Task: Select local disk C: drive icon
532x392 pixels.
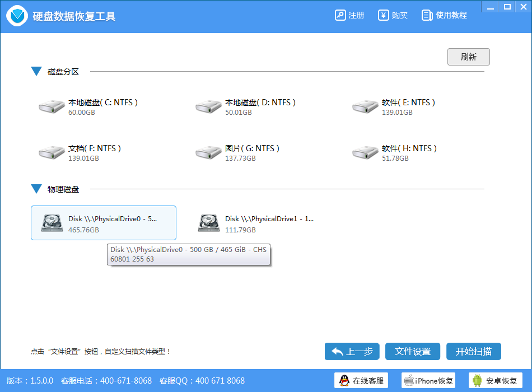Action: tap(52, 106)
